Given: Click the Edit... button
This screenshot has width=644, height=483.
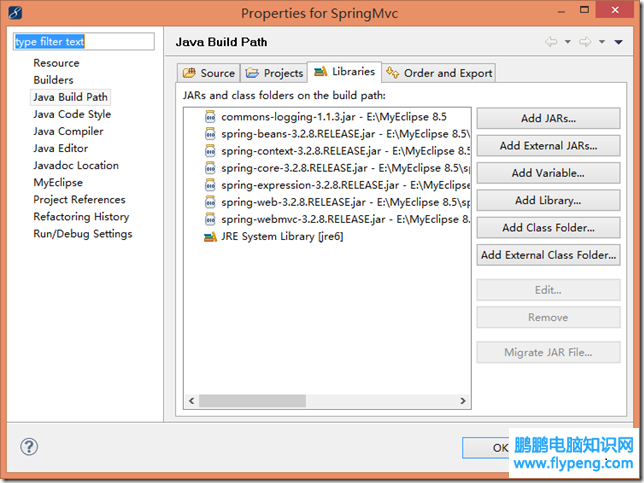Looking at the screenshot, I should coord(548,290).
